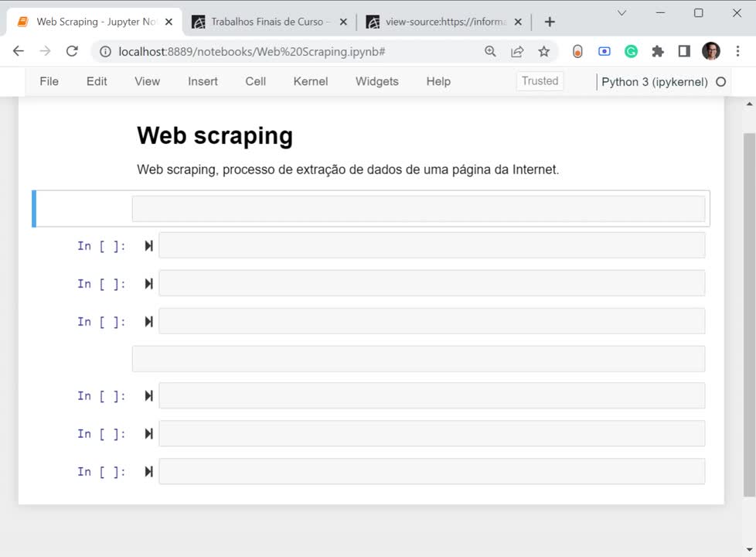Image resolution: width=756 pixels, height=557 pixels.
Task: Click the Grammarly extension icon
Action: [x=632, y=51]
